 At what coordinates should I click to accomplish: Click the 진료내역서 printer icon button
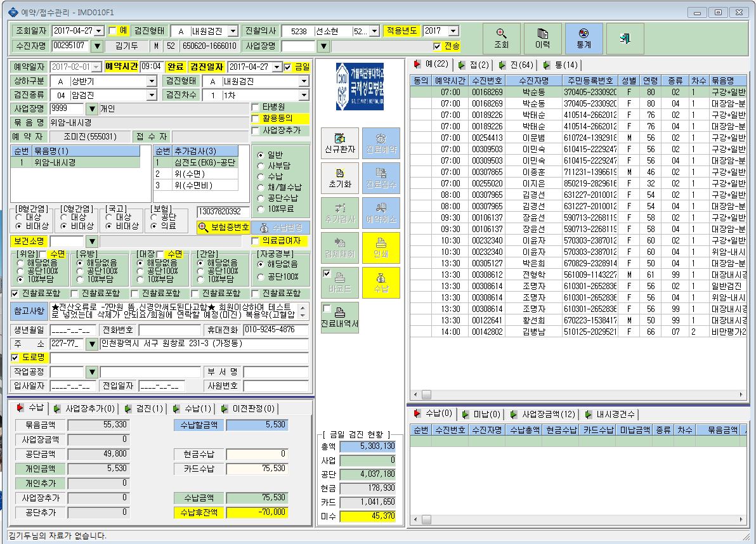tap(340, 318)
